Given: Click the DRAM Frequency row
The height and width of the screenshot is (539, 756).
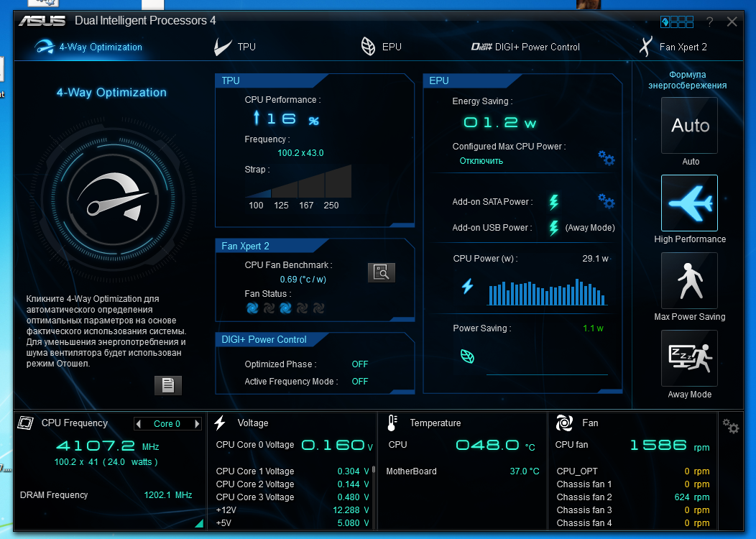Looking at the screenshot, I should [106, 495].
